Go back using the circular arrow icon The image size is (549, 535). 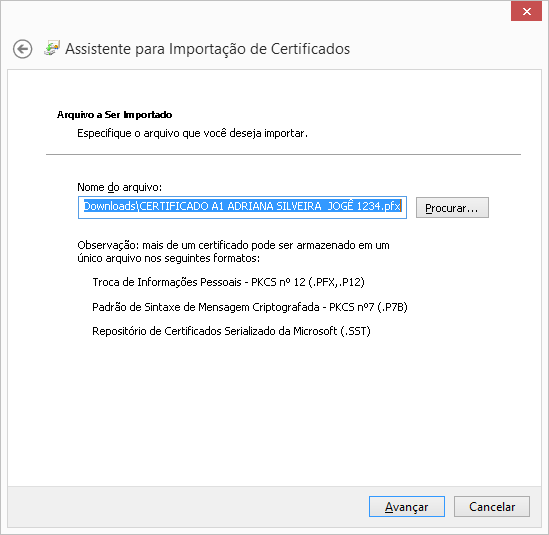[x=23, y=49]
